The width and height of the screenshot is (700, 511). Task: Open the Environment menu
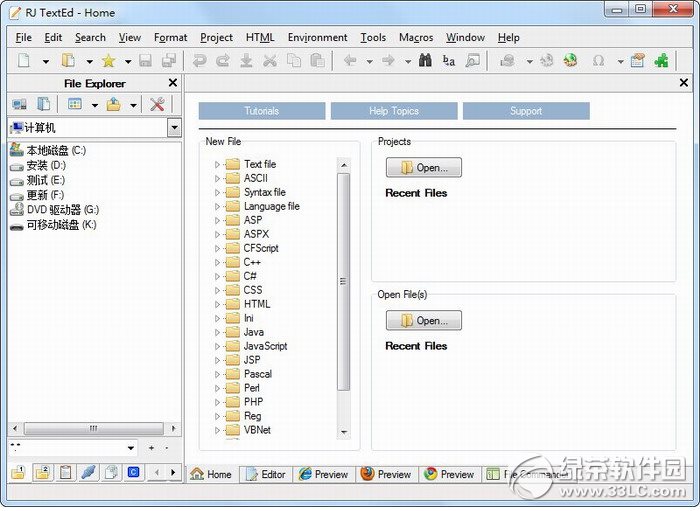tap(317, 37)
